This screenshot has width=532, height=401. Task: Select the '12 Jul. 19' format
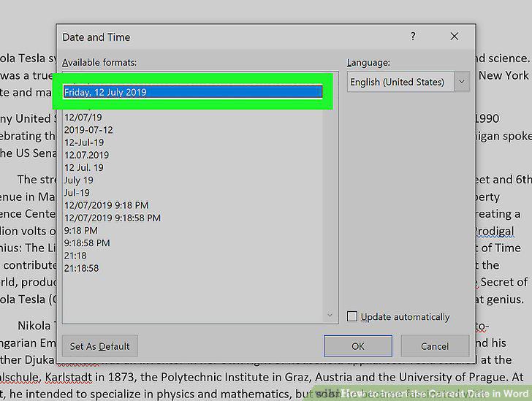click(84, 167)
